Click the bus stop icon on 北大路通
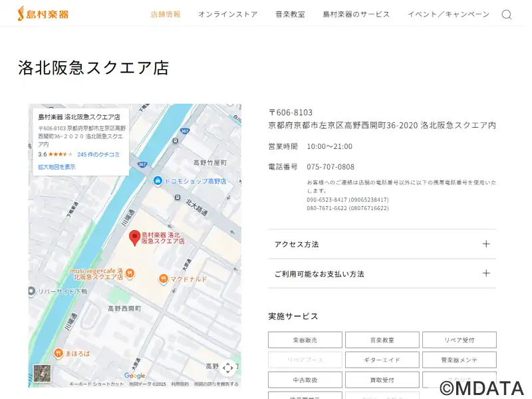 (x=178, y=197)
